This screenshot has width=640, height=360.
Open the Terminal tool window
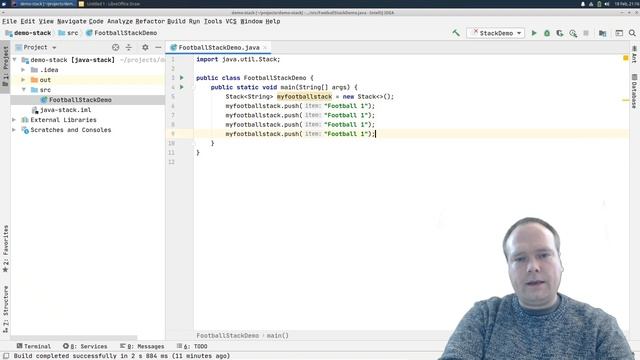[x=33, y=346]
